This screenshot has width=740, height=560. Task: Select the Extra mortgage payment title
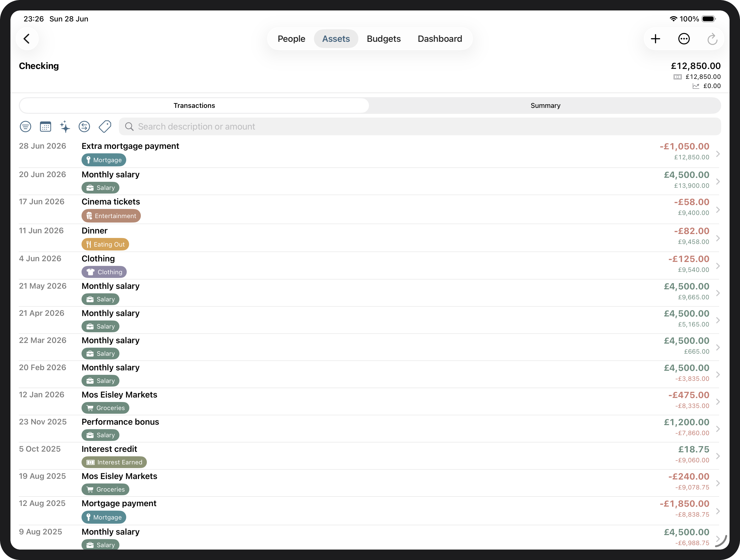tap(130, 146)
